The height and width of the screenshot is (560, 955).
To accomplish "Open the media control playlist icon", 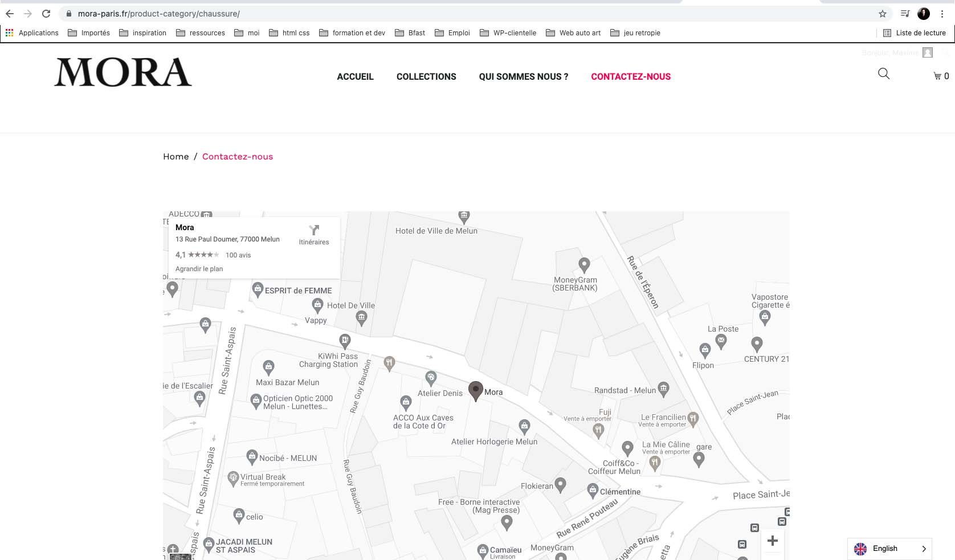I will pos(905,14).
